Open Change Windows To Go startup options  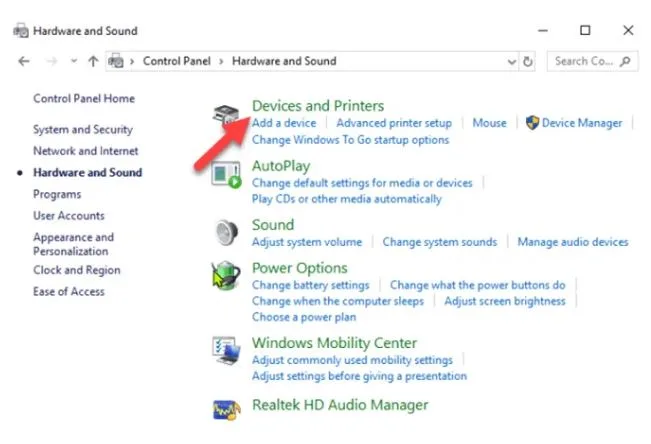tap(350, 140)
